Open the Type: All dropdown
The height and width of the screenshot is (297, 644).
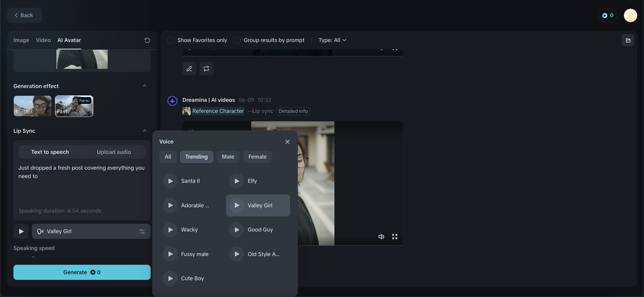[332, 40]
